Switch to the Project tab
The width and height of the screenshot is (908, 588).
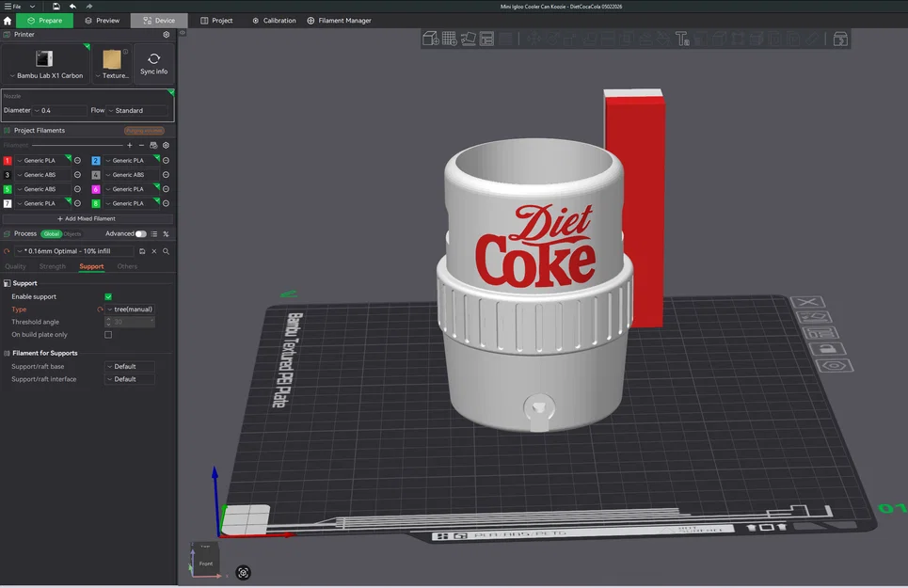(x=216, y=21)
